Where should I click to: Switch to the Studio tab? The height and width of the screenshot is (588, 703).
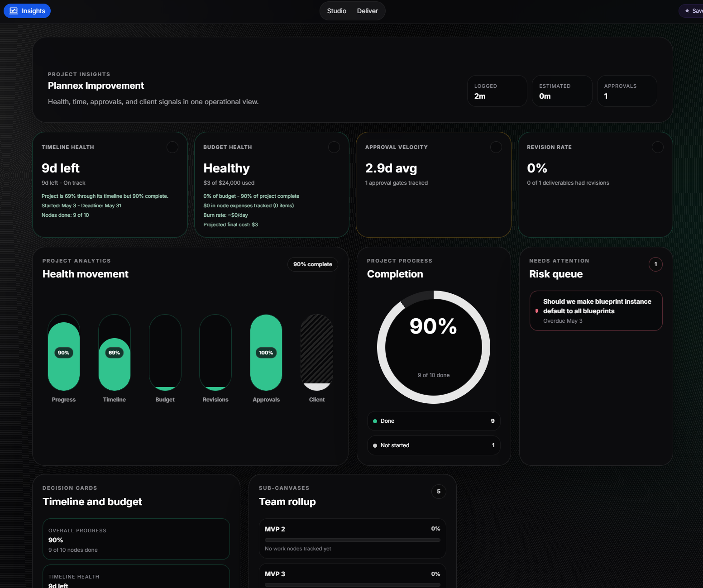coord(336,11)
